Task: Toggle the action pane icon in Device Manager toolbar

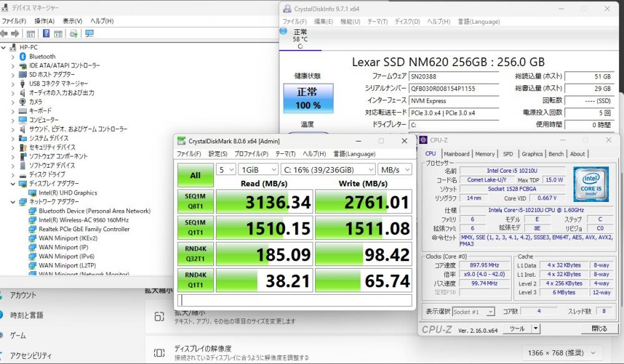Action: coord(58,34)
